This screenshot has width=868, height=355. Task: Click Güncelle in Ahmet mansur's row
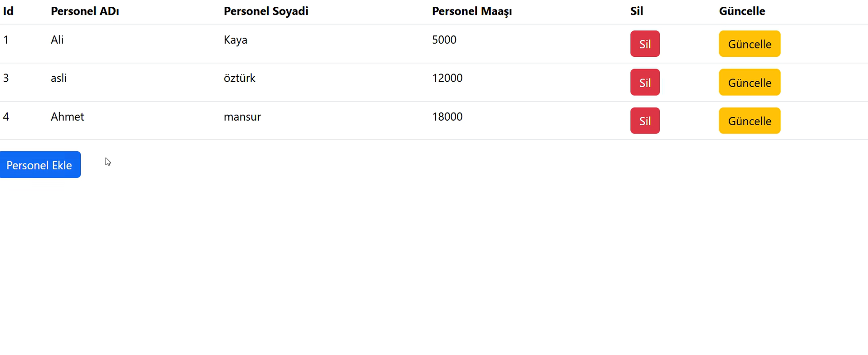coord(749,121)
